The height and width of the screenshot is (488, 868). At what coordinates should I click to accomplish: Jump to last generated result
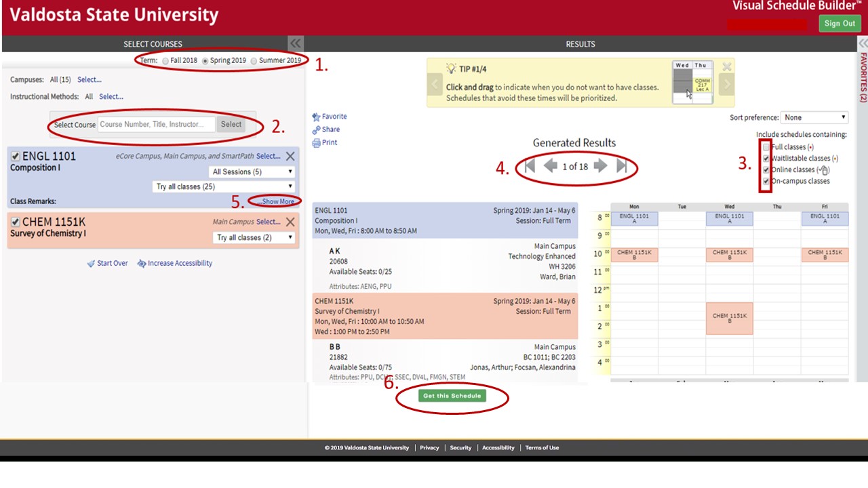pyautogui.click(x=621, y=166)
